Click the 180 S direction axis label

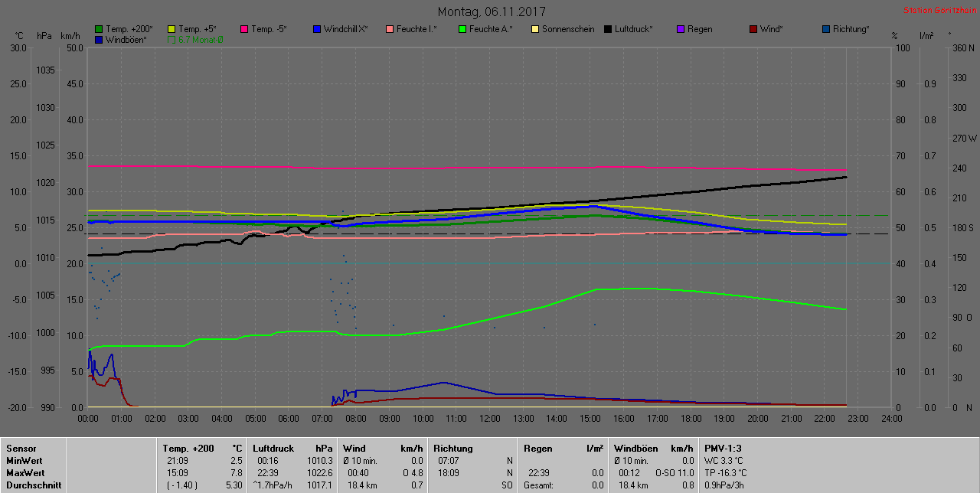tap(962, 227)
